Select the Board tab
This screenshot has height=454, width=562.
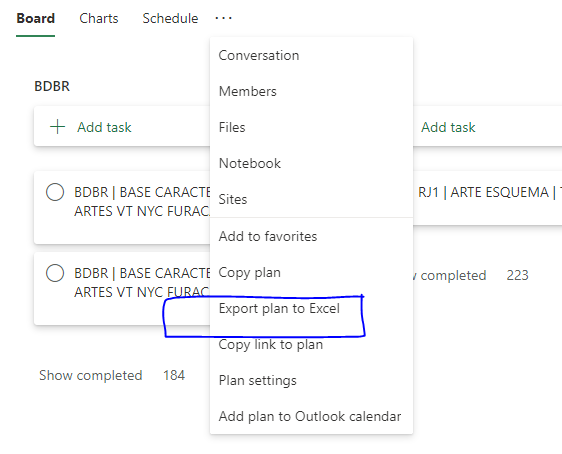[35, 18]
